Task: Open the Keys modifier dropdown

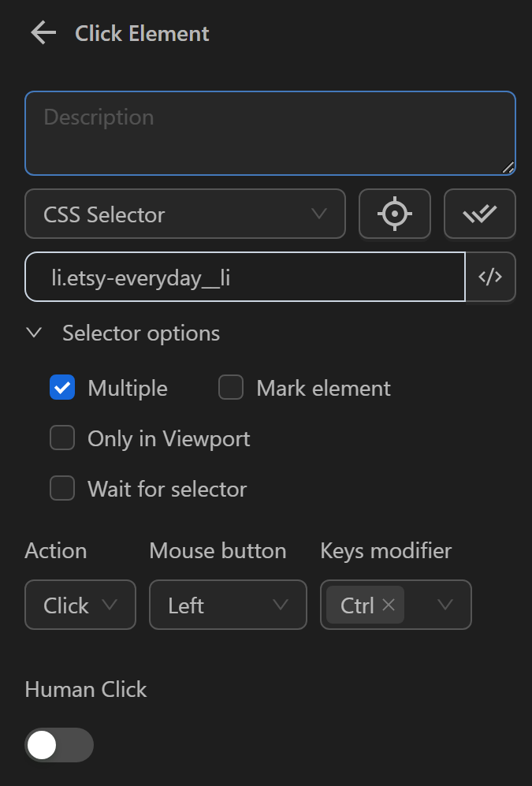Action: [445, 605]
